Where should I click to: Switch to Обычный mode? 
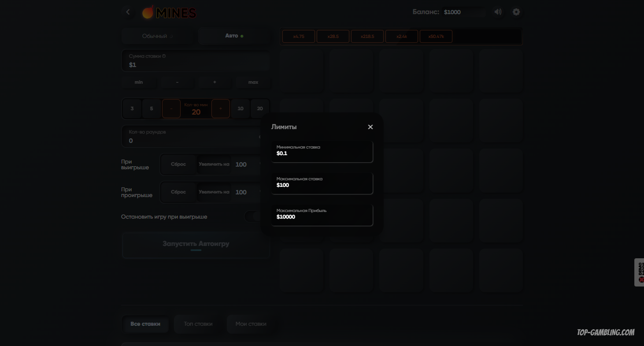(157, 36)
